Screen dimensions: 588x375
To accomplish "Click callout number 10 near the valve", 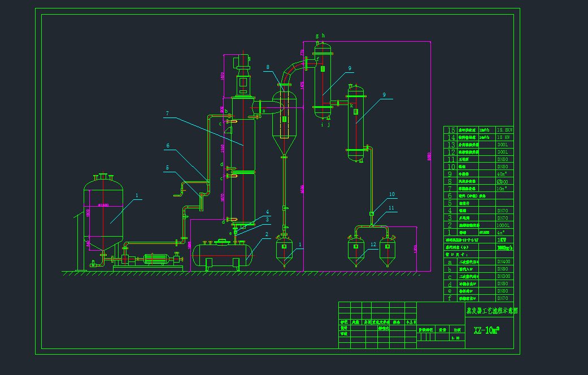I will tap(392, 194).
